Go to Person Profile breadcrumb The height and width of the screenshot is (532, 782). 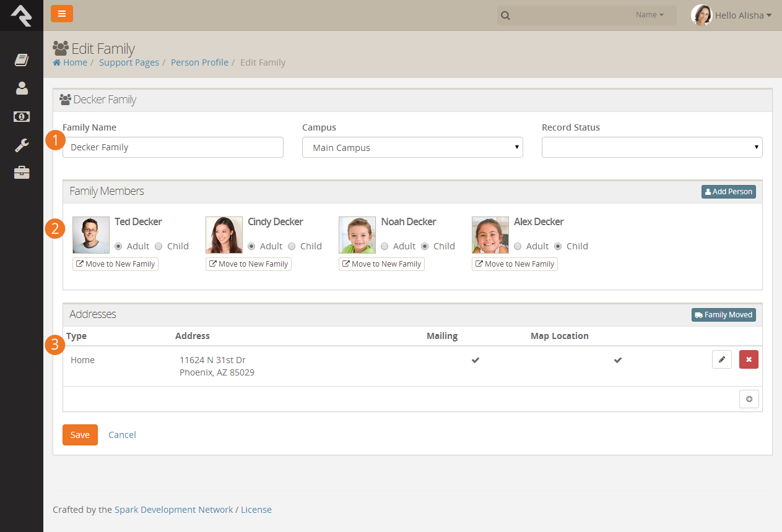(199, 62)
